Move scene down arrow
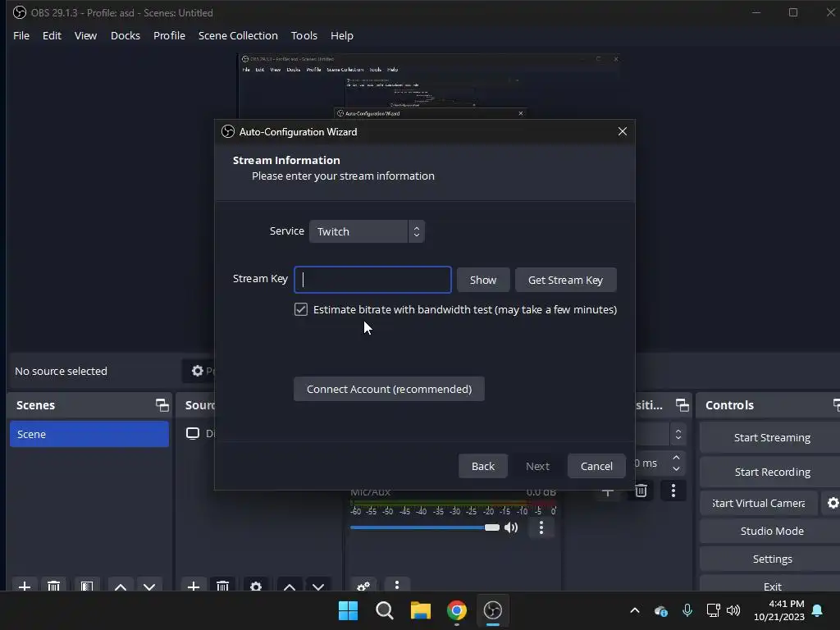 pos(149,586)
